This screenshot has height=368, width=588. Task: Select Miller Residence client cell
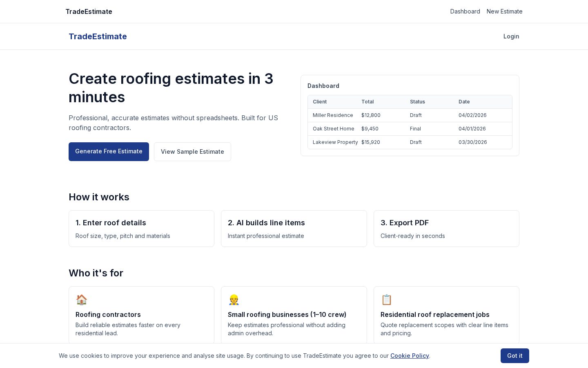tap(333, 115)
